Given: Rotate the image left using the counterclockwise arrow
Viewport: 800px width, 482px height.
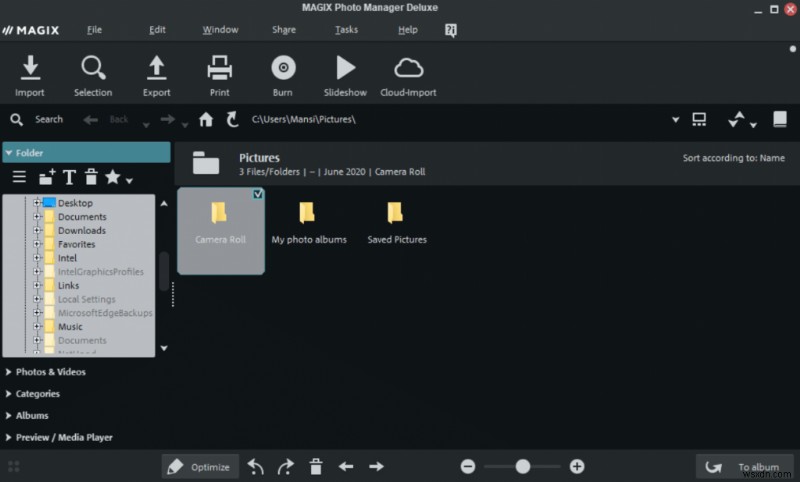Looking at the screenshot, I should (256, 466).
